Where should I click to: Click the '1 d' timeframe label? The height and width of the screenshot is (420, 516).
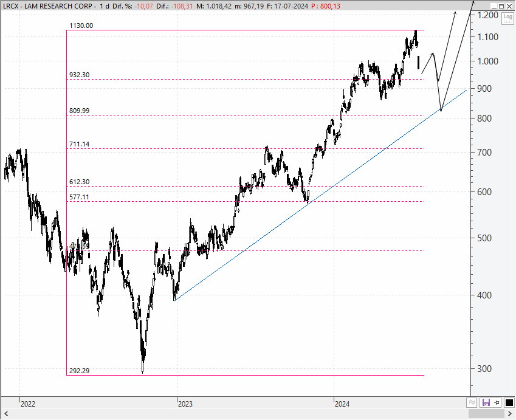tap(105, 6)
